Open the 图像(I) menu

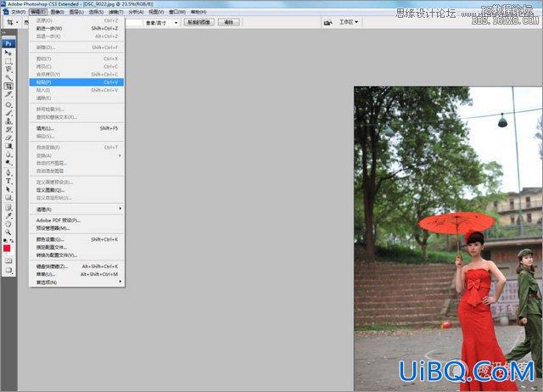click(57, 12)
